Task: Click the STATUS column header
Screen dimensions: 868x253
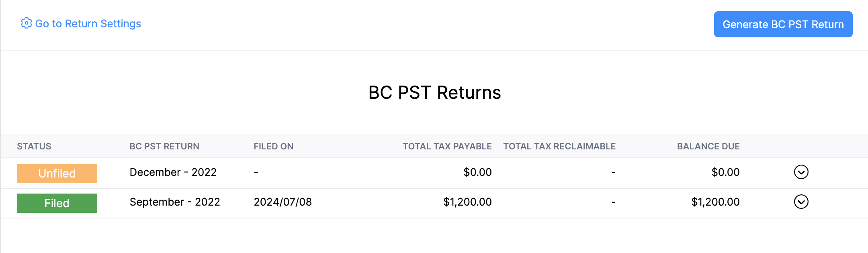Action: (34, 146)
